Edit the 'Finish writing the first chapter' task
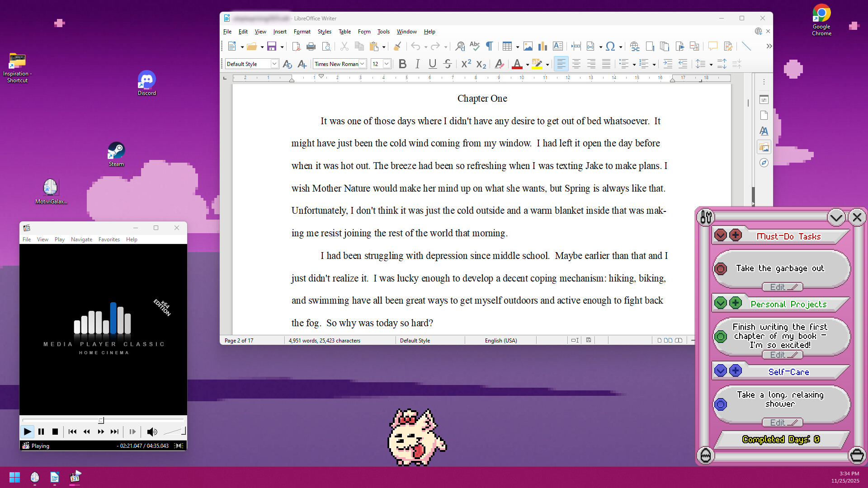868x488 pixels. pyautogui.click(x=782, y=355)
